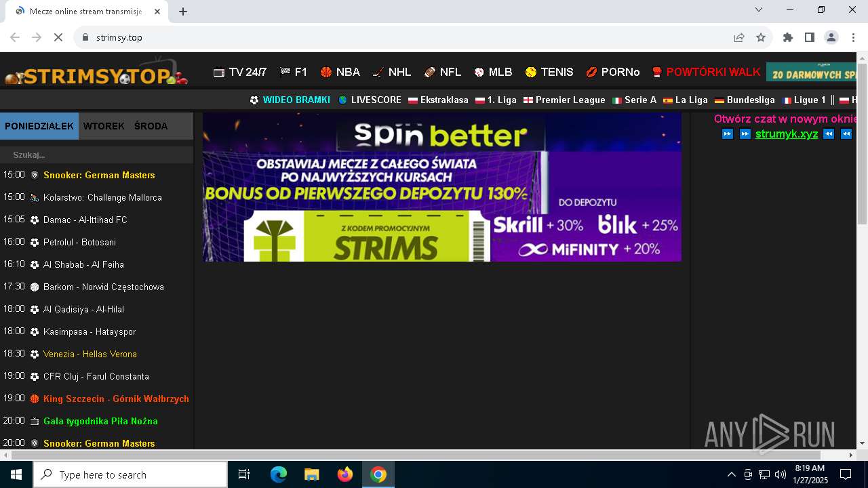Open LIVESCORE link
868x488 pixels.
pos(370,100)
